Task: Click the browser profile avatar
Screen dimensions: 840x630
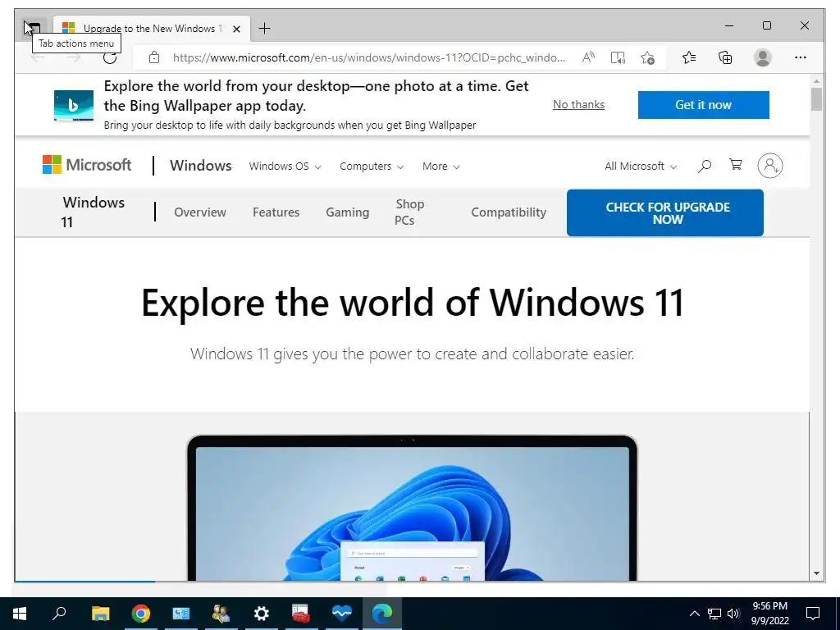Action: coord(762,57)
